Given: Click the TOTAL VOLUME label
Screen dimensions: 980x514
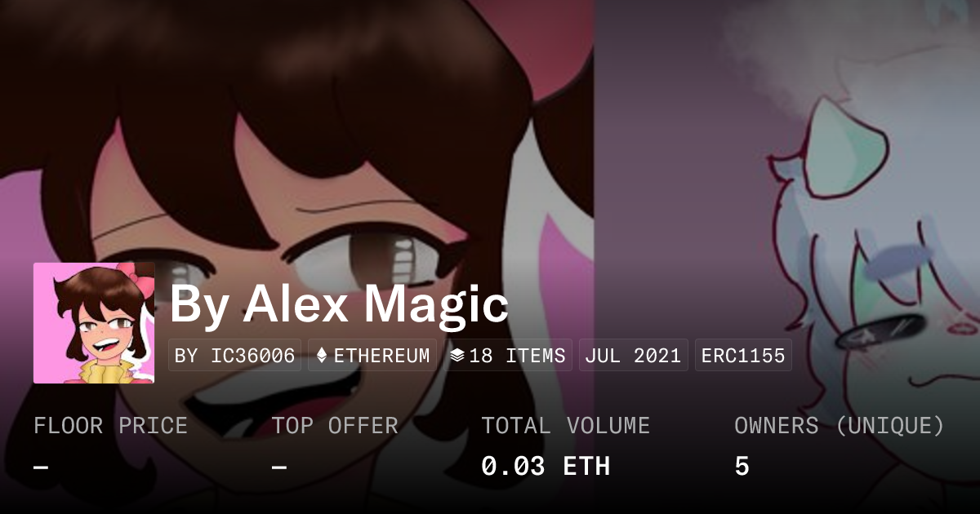Looking at the screenshot, I should 566,426.
